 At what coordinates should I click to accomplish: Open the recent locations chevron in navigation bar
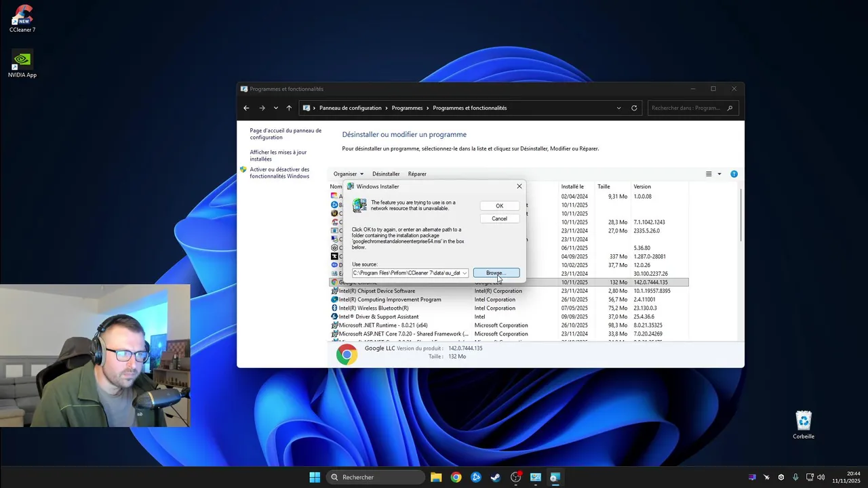(x=275, y=108)
